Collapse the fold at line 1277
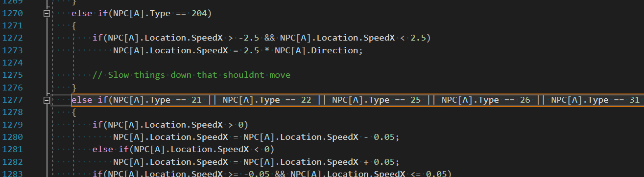This screenshot has height=177, width=644. [47, 100]
